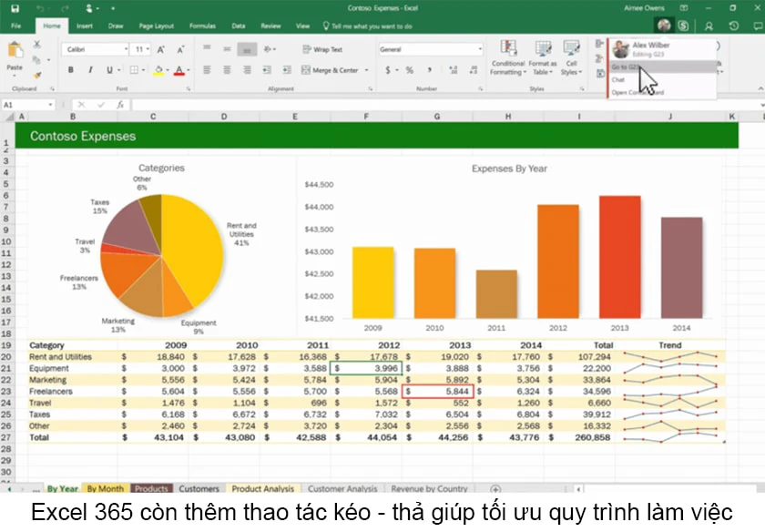
Task: Open the Products sheet tab
Action: tap(151, 488)
